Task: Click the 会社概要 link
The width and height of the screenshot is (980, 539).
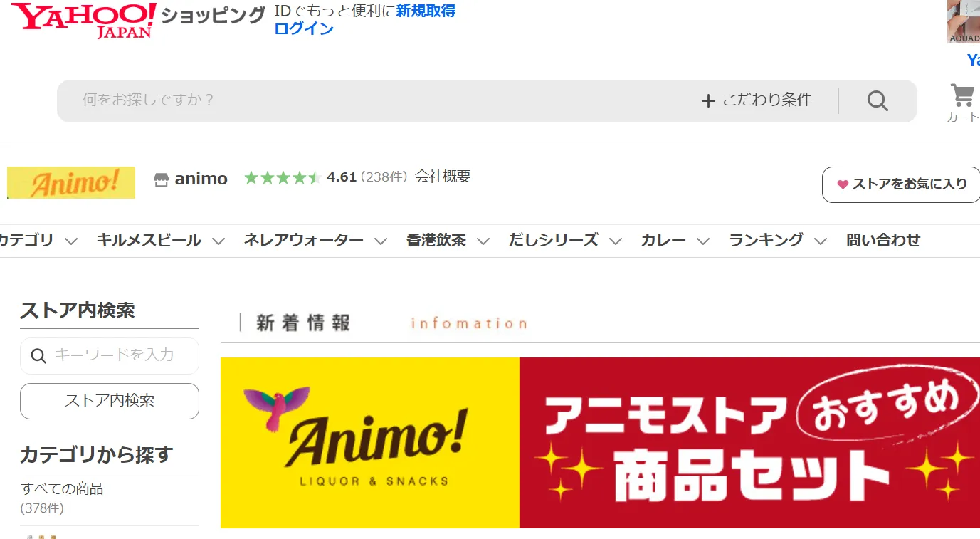Action: pyautogui.click(x=443, y=177)
